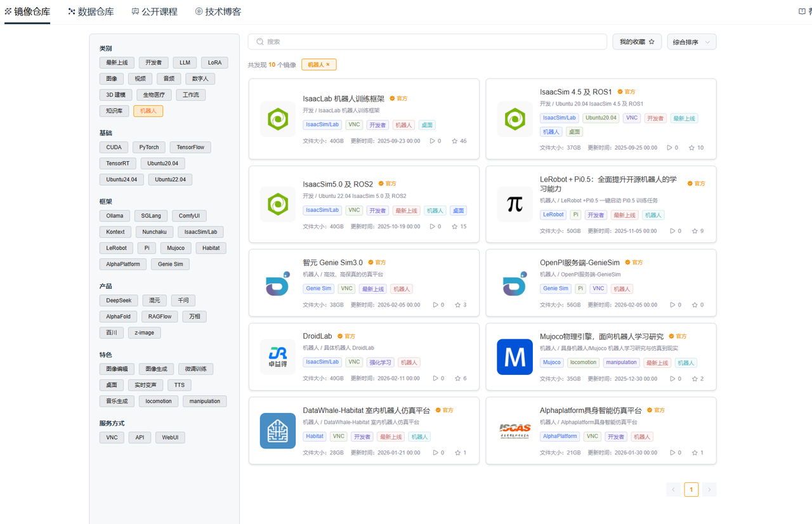
Task: Toggle the Habitat framework filter in sidebar
Action: [x=211, y=248]
